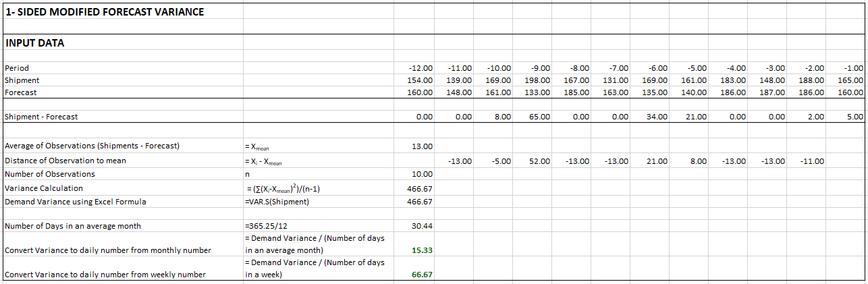Select 466.67 in Variance Calculation row
This screenshot has height=284, width=868.
pyautogui.click(x=414, y=188)
